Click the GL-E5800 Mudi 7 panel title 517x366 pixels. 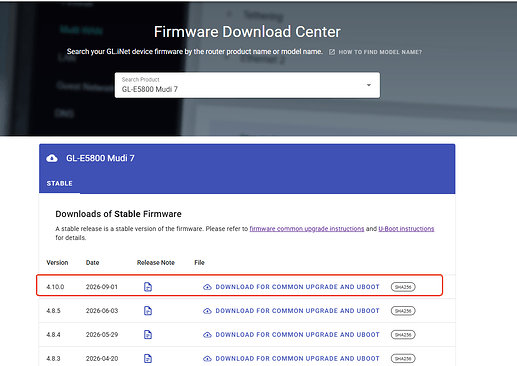click(x=100, y=158)
